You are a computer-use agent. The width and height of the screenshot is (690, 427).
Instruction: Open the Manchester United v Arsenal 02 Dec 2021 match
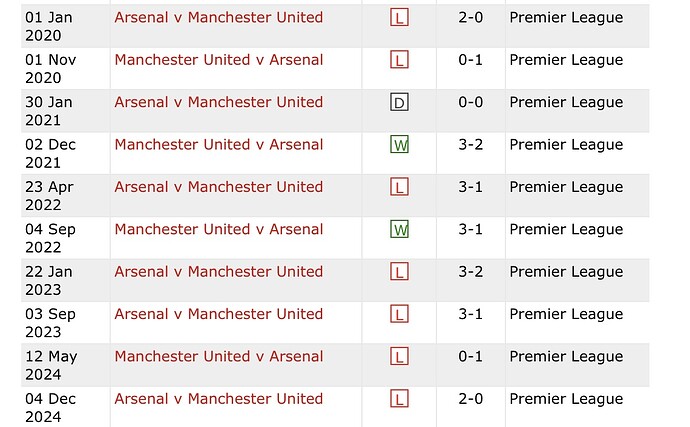click(x=219, y=144)
